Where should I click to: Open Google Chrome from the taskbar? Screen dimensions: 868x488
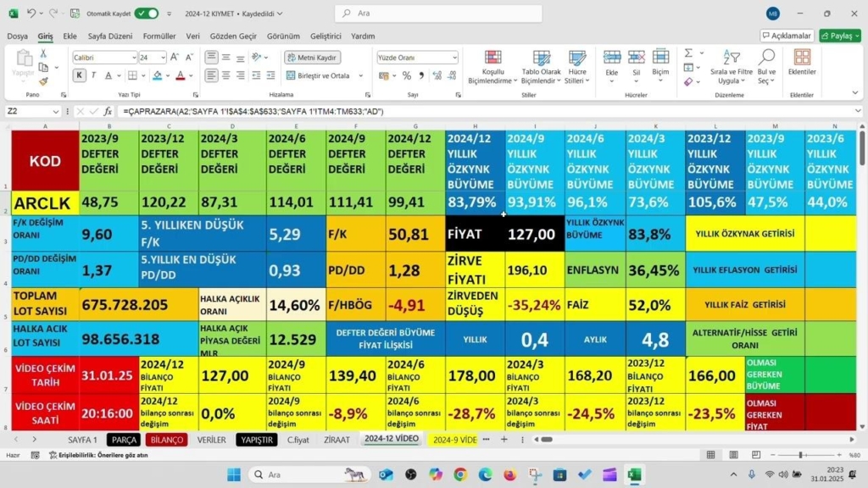point(460,474)
